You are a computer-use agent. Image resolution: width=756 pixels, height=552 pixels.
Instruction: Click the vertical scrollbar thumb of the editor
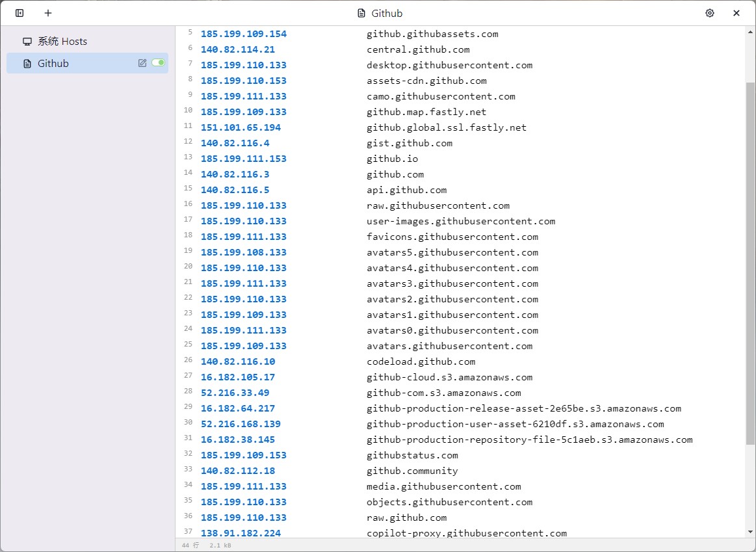pyautogui.click(x=750, y=263)
